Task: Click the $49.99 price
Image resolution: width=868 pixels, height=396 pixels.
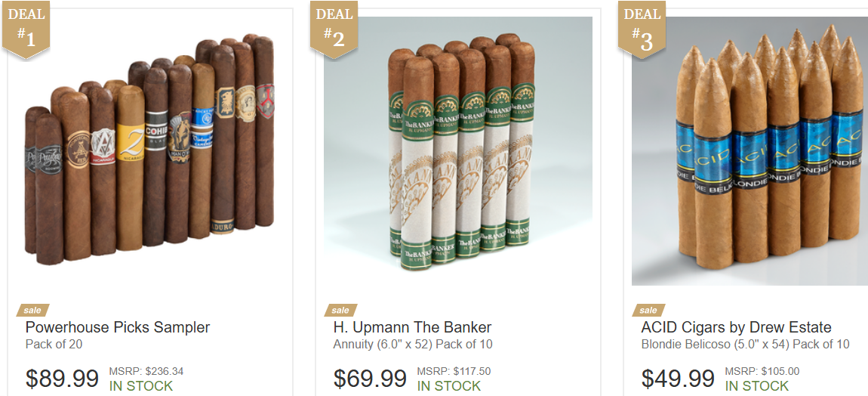Action: (678, 379)
